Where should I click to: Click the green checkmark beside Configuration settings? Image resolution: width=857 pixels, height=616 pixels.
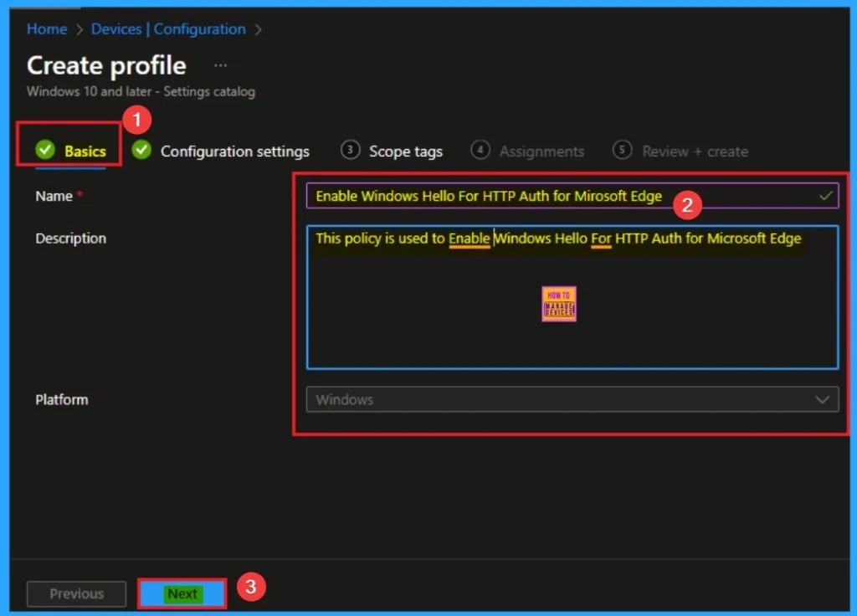point(141,151)
